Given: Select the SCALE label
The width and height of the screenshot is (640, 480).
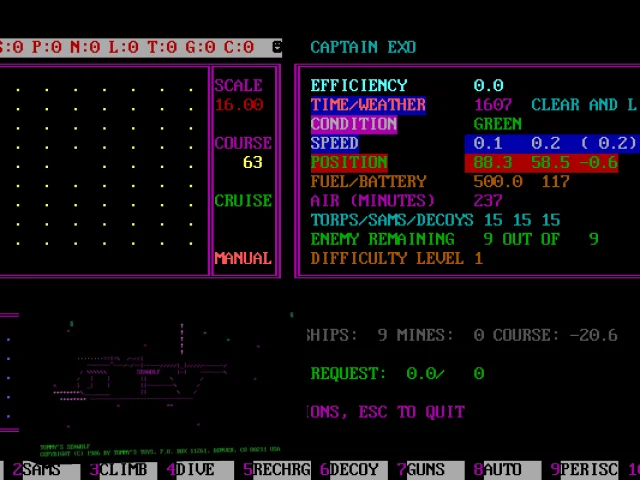Looking at the screenshot, I should click(x=239, y=85).
